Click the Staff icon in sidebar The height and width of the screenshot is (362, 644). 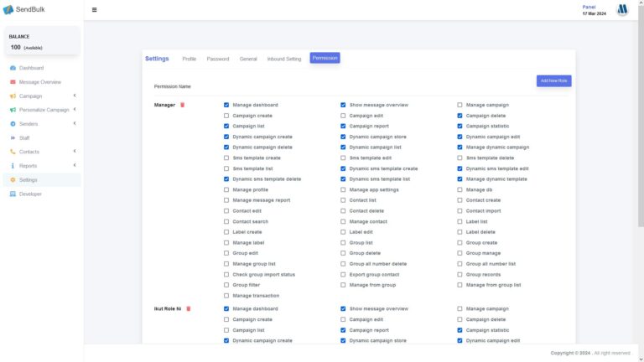pos(13,138)
